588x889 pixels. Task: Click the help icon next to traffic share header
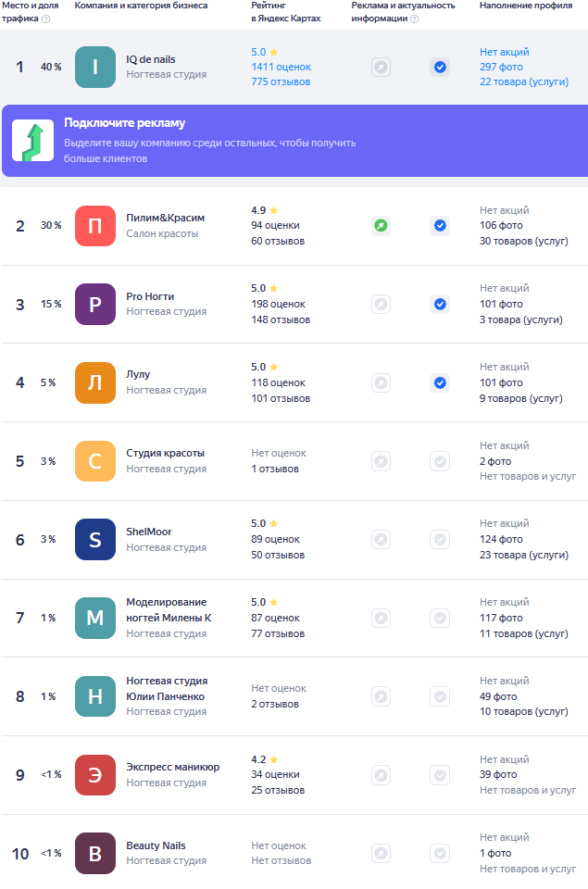click(x=45, y=19)
